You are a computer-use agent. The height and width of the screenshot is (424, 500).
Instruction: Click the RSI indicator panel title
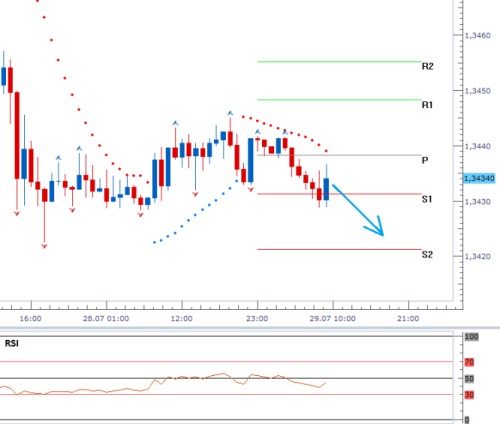click(12, 343)
